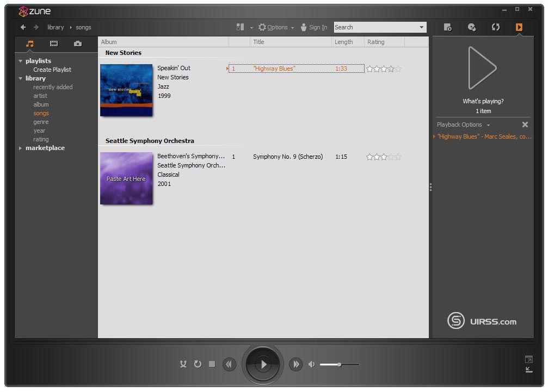Sort by the Title column header
The image size is (548, 392).
coord(291,42)
